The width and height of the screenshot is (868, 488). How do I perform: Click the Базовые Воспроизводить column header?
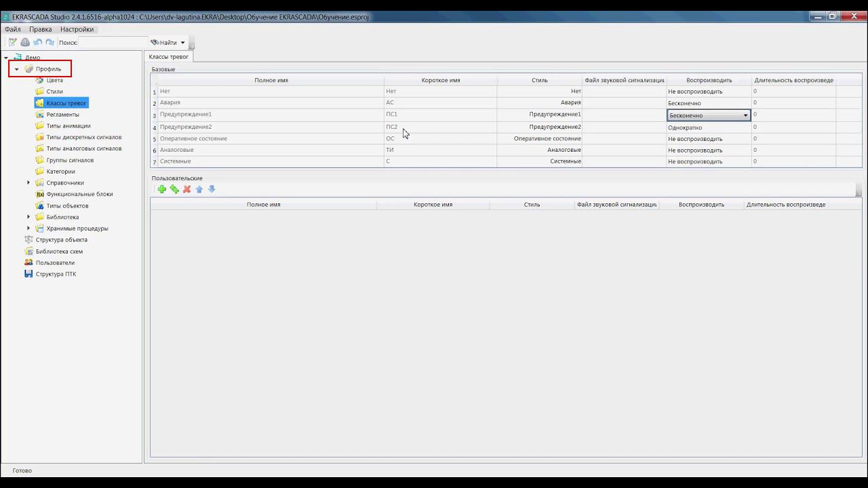709,80
